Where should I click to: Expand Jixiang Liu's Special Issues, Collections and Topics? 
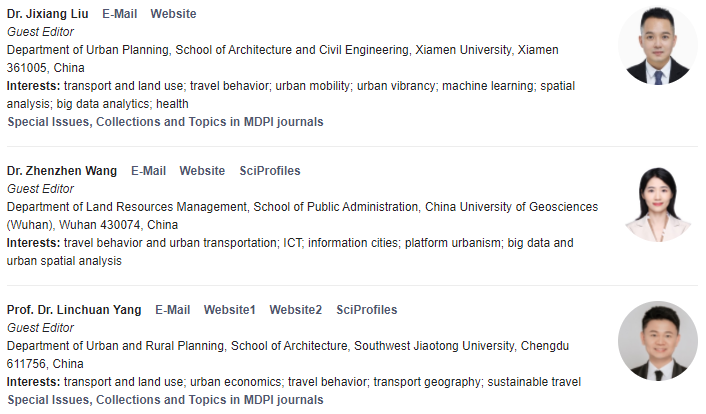165,122
